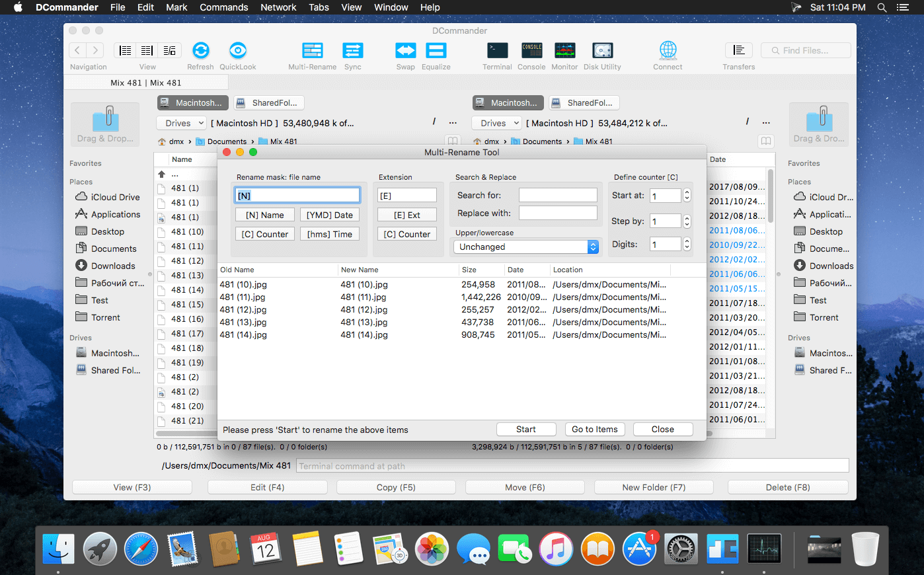Click the Start at counter stepper
Screen dimensions: 924x575
[x=687, y=196]
